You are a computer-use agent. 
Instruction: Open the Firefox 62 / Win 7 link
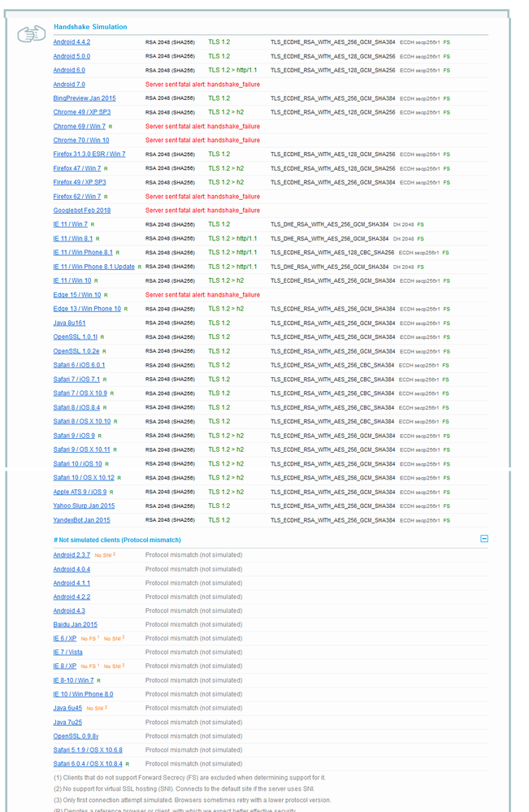[x=77, y=196]
